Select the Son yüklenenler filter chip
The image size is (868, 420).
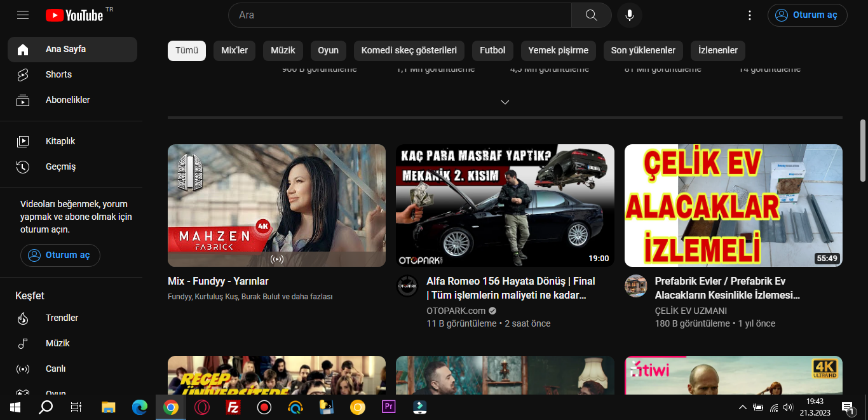[643, 50]
